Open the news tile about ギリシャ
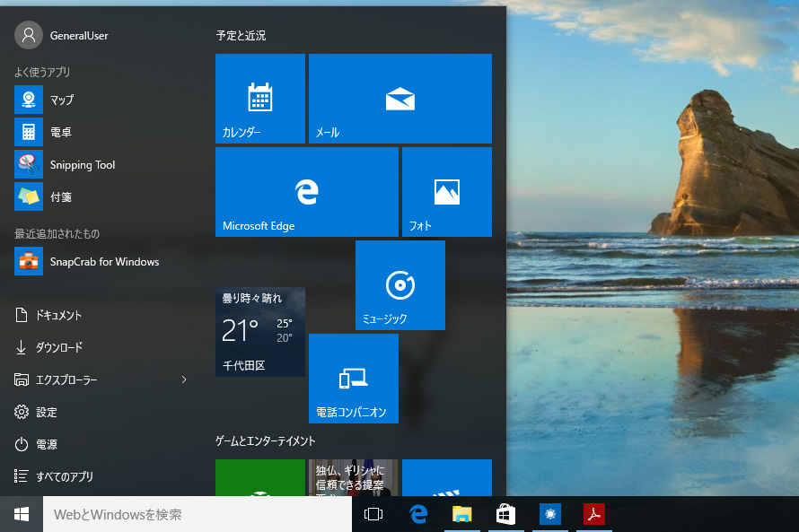Viewport: 799px width, 532px height. pos(354,477)
